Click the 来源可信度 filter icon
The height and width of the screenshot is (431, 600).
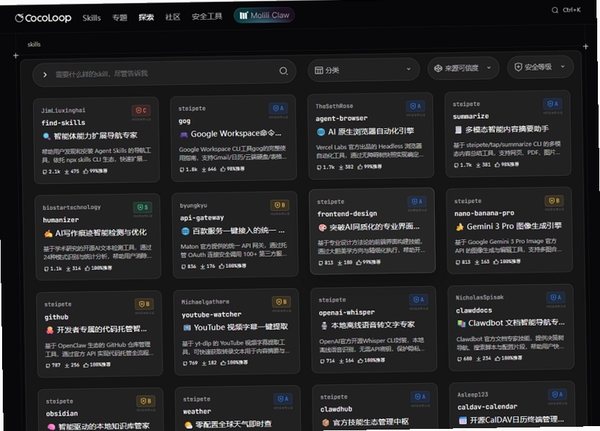pyautogui.click(x=438, y=69)
